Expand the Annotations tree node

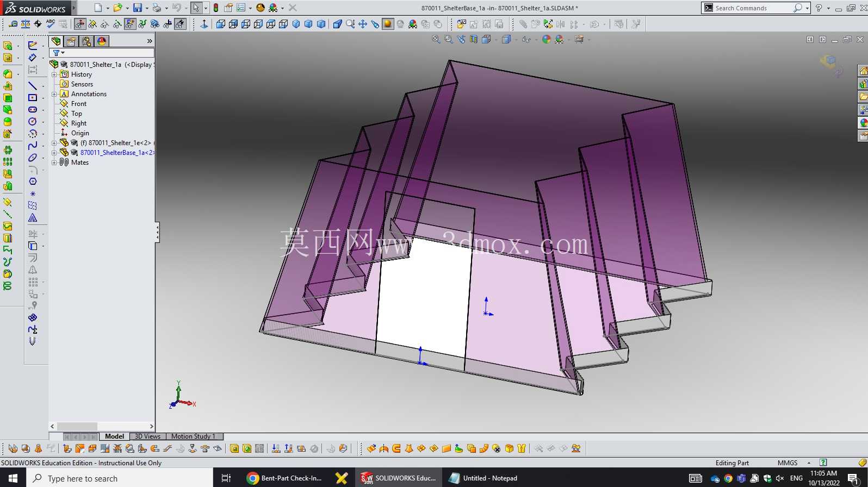tap(54, 94)
